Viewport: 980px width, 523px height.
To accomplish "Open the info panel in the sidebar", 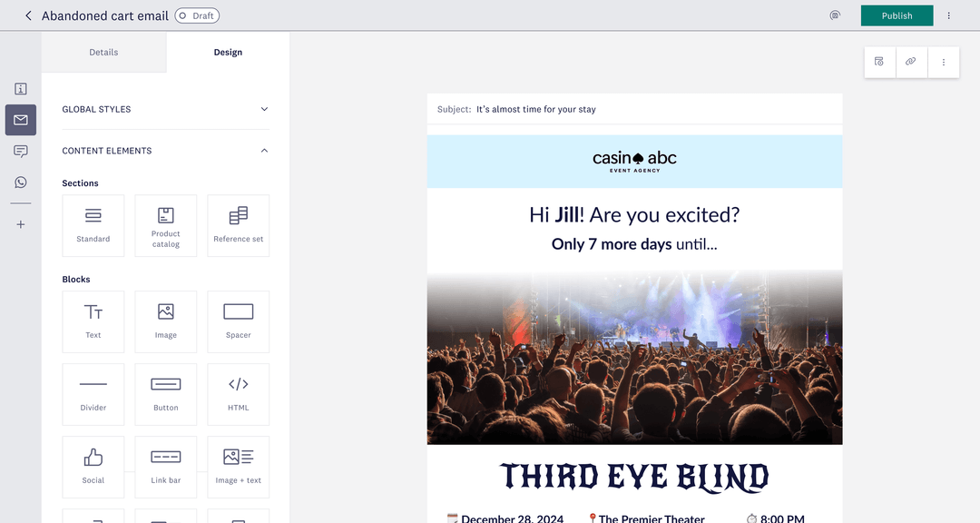I will [x=21, y=89].
